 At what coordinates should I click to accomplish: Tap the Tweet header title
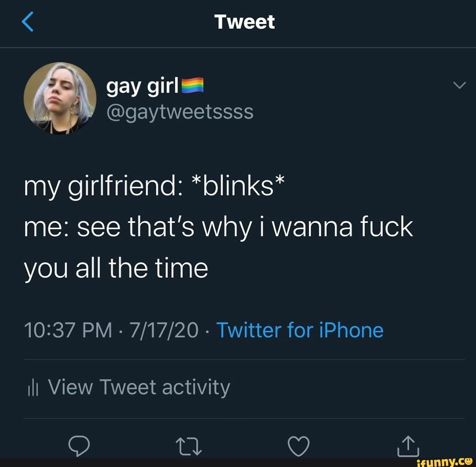244,22
